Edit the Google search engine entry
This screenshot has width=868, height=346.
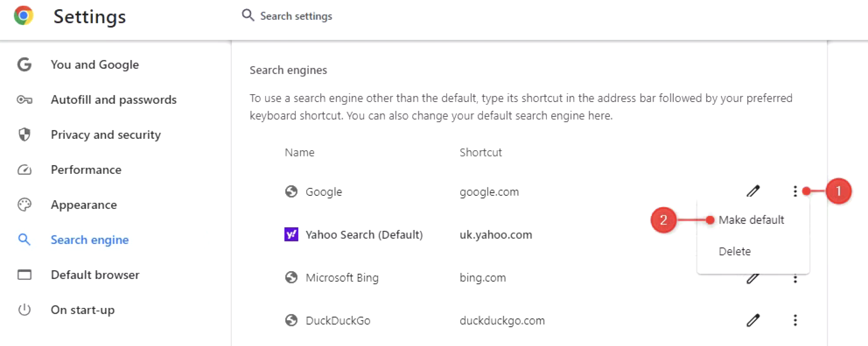(753, 191)
